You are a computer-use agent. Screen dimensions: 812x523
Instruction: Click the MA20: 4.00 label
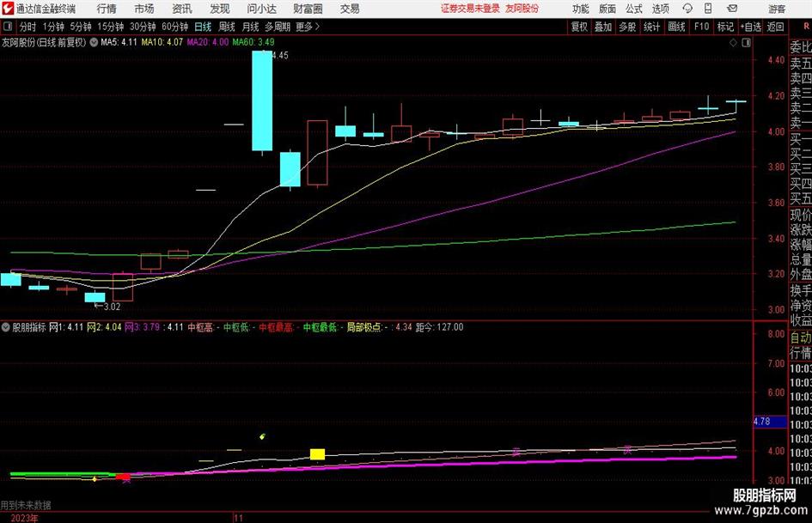pos(208,42)
